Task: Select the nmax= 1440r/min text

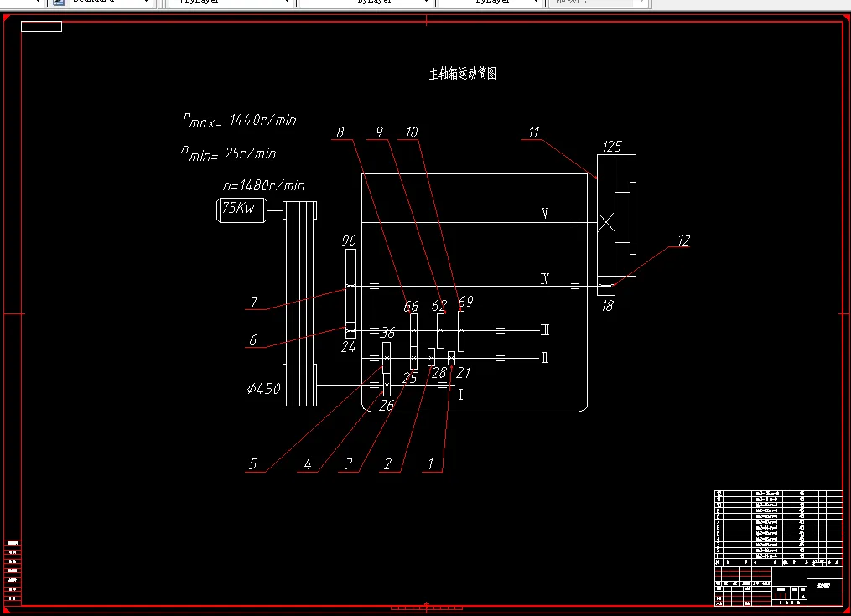Action: click(x=239, y=120)
